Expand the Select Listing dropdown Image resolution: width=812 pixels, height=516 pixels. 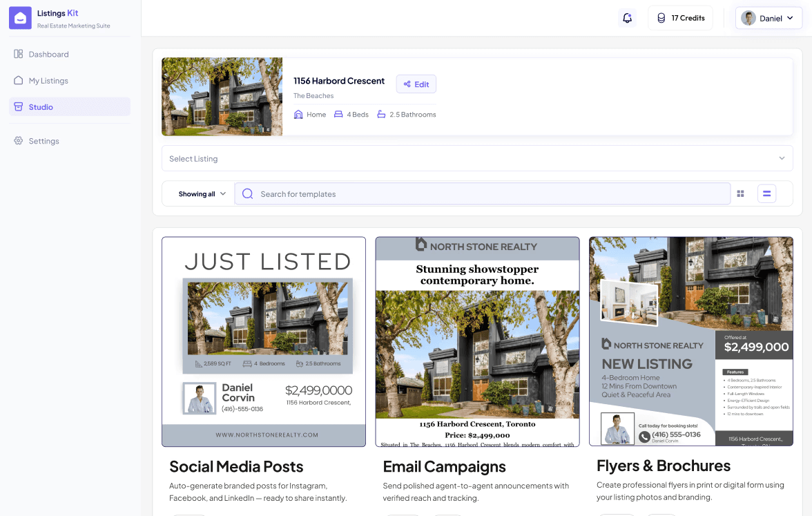tap(477, 159)
